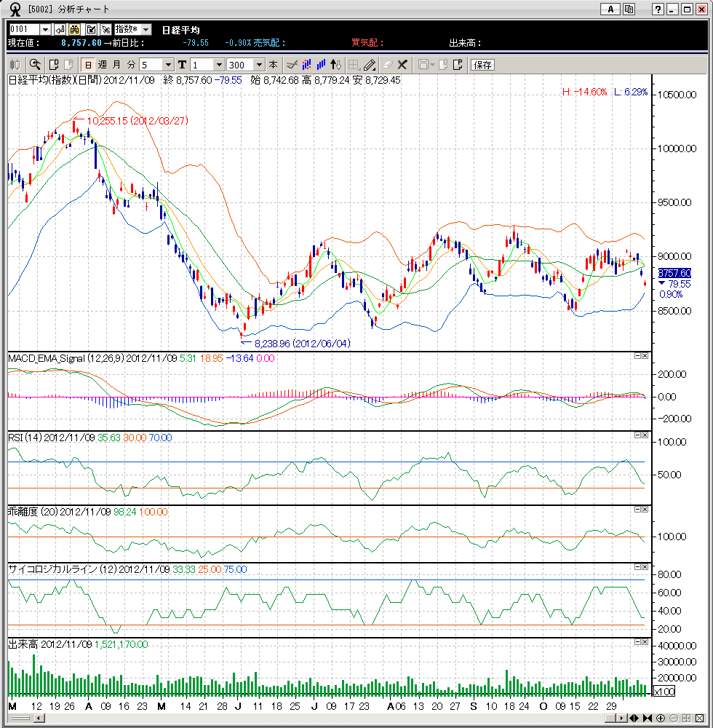Open the stock code 0101 dropdown
Viewport: 713px width, 728px height.
tap(45, 29)
